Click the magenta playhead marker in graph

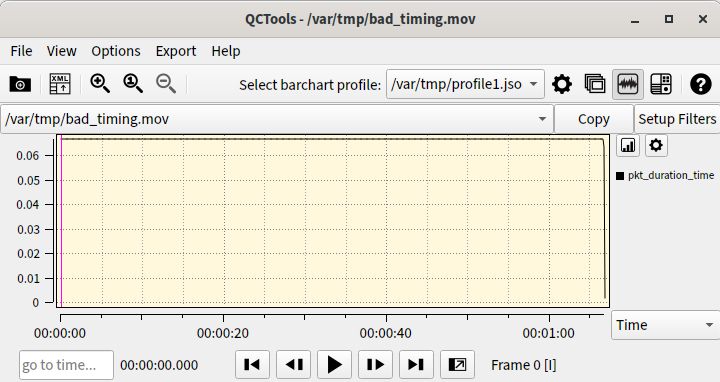62,221
